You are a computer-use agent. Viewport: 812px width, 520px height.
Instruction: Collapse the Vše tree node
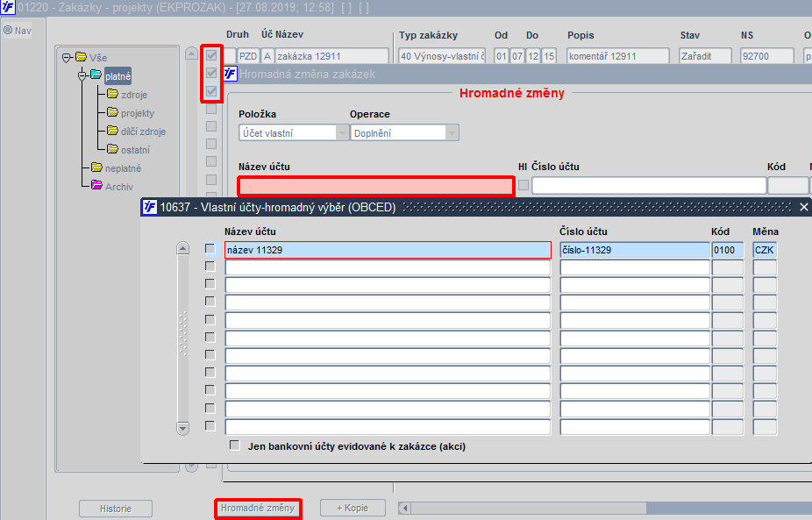click(67, 58)
